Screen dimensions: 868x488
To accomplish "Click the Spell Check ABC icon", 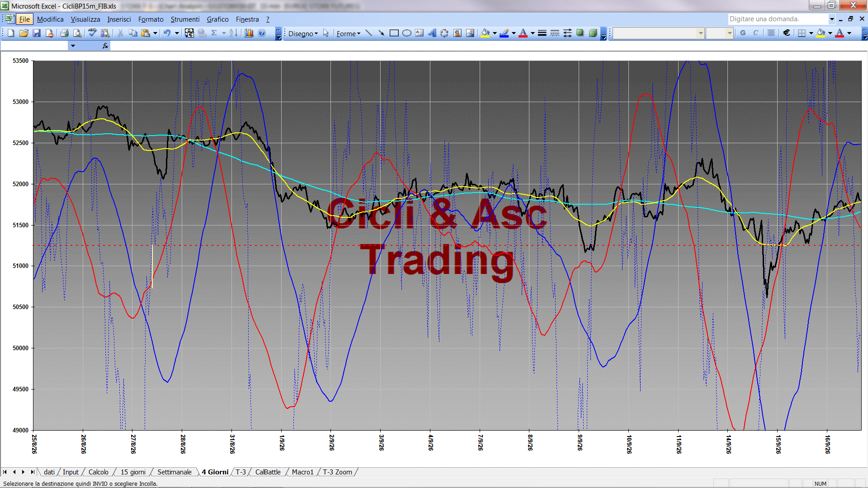I will [92, 33].
